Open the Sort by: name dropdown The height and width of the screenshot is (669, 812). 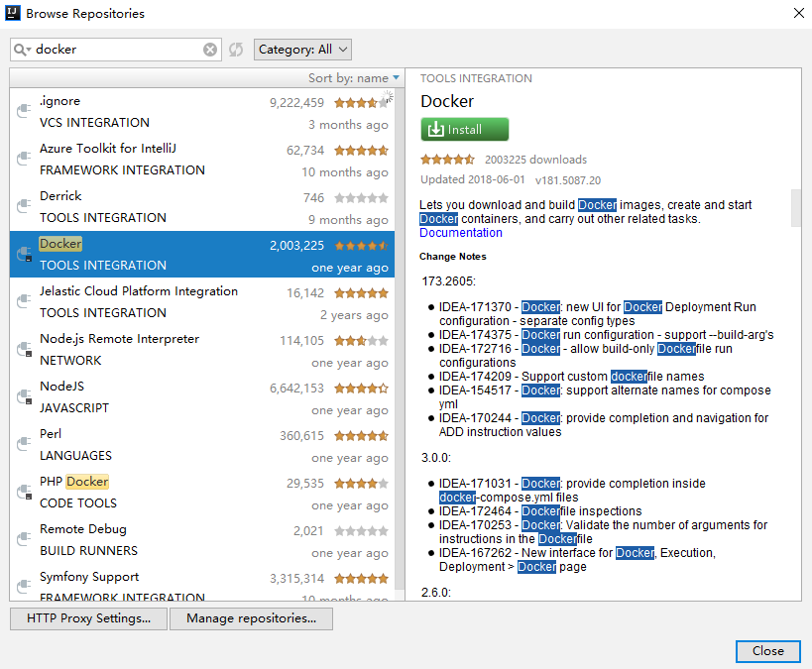[354, 78]
